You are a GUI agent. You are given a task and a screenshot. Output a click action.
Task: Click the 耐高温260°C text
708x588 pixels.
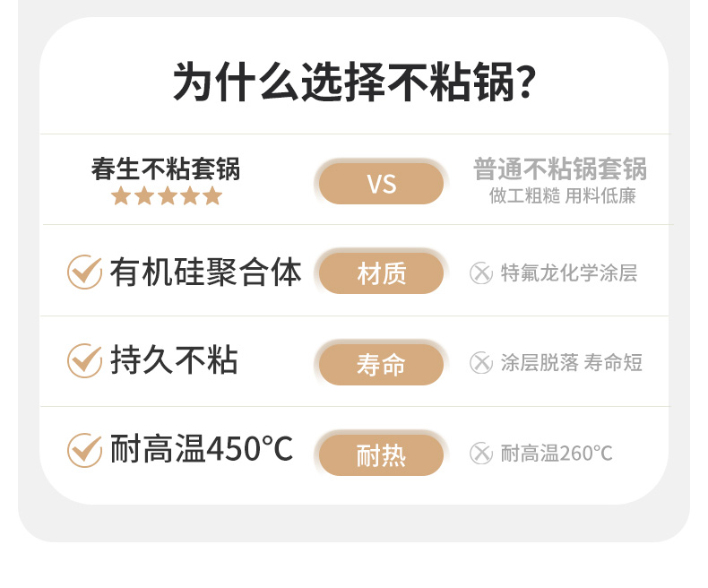coord(557,453)
